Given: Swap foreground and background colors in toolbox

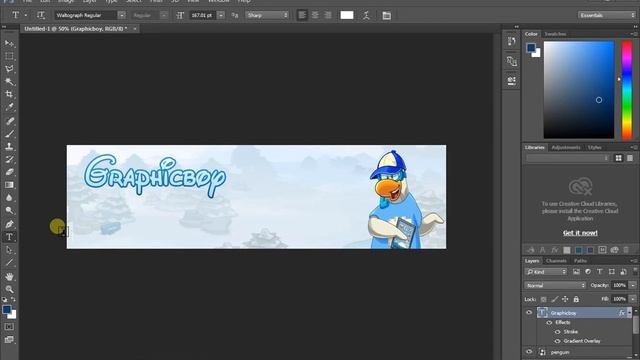Looking at the screenshot, I should (13, 300).
